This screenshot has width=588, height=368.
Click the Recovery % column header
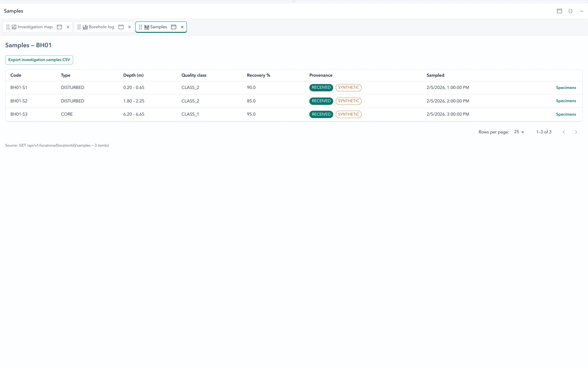(x=258, y=75)
